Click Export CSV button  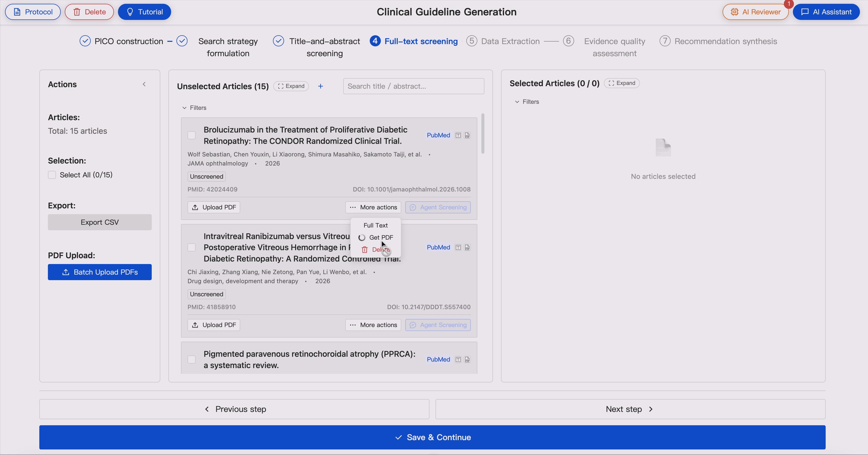tap(100, 222)
